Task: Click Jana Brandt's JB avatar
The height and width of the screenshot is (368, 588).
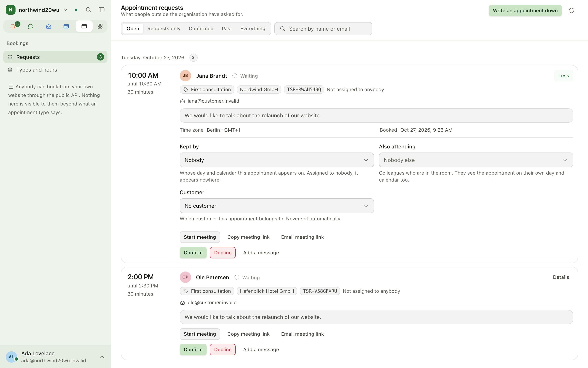Action: pos(185,76)
